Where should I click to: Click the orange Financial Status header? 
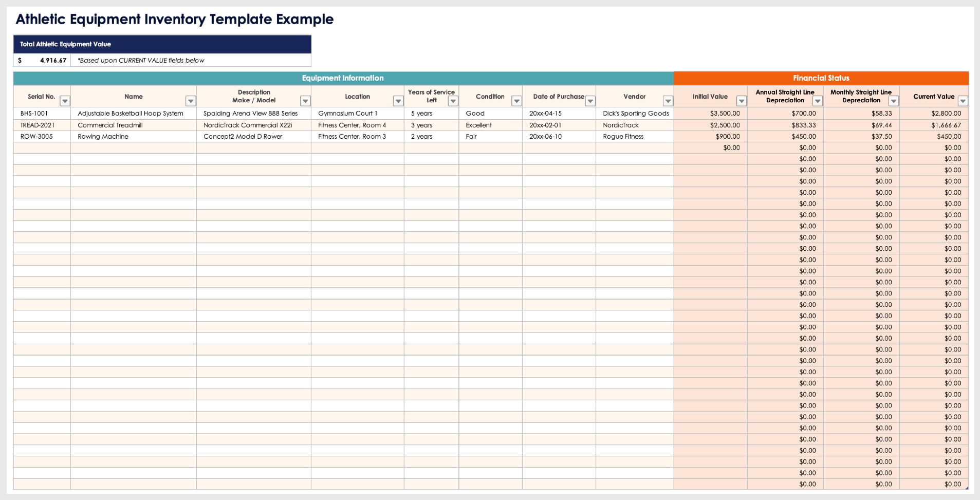pyautogui.click(x=821, y=78)
